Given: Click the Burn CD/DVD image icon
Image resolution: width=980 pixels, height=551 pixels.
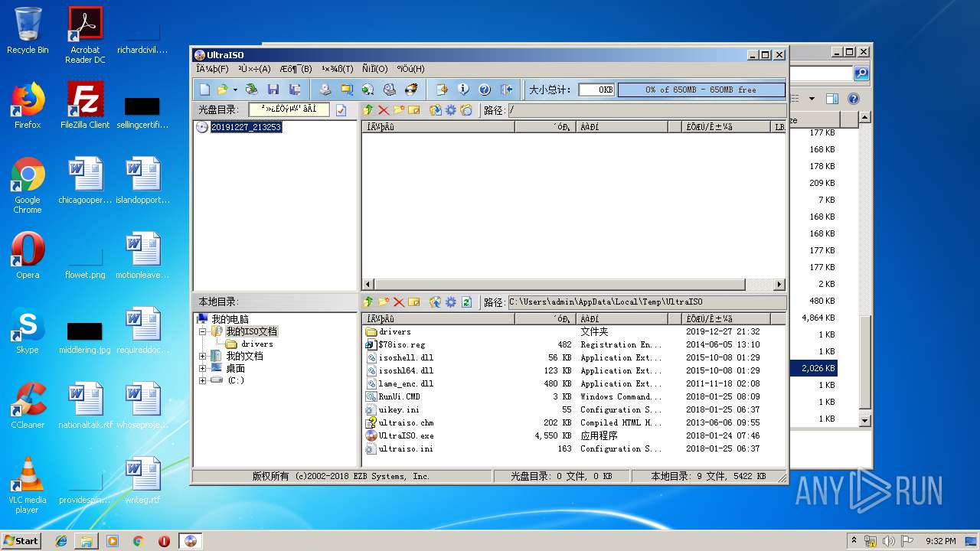Looking at the screenshot, I should [x=411, y=90].
